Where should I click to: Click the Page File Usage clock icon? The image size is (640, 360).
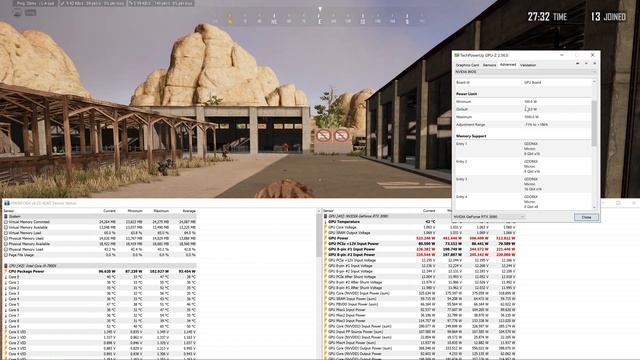tap(6, 255)
